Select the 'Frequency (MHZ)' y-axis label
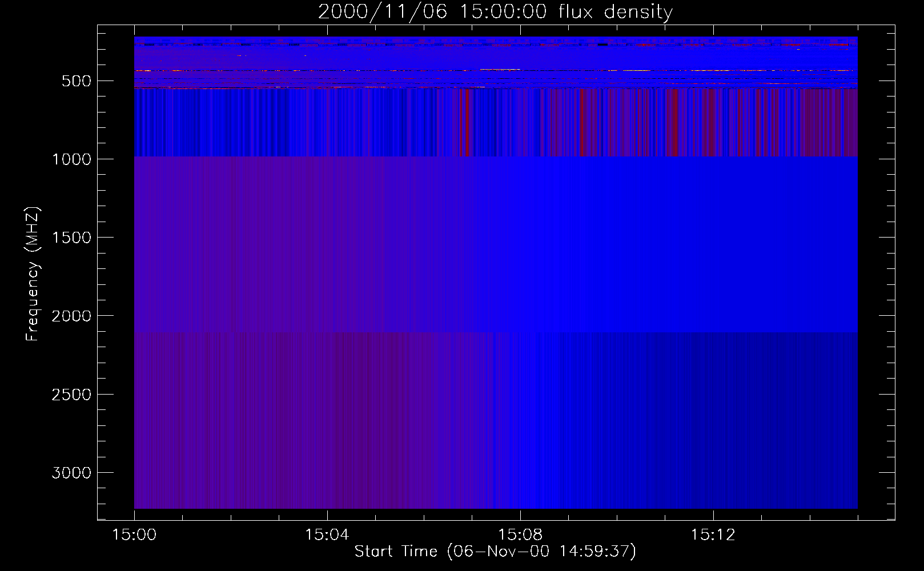 [x=33, y=274]
